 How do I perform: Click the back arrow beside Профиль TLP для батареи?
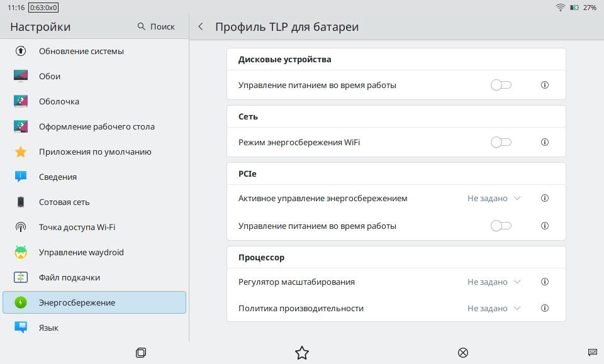pos(201,27)
